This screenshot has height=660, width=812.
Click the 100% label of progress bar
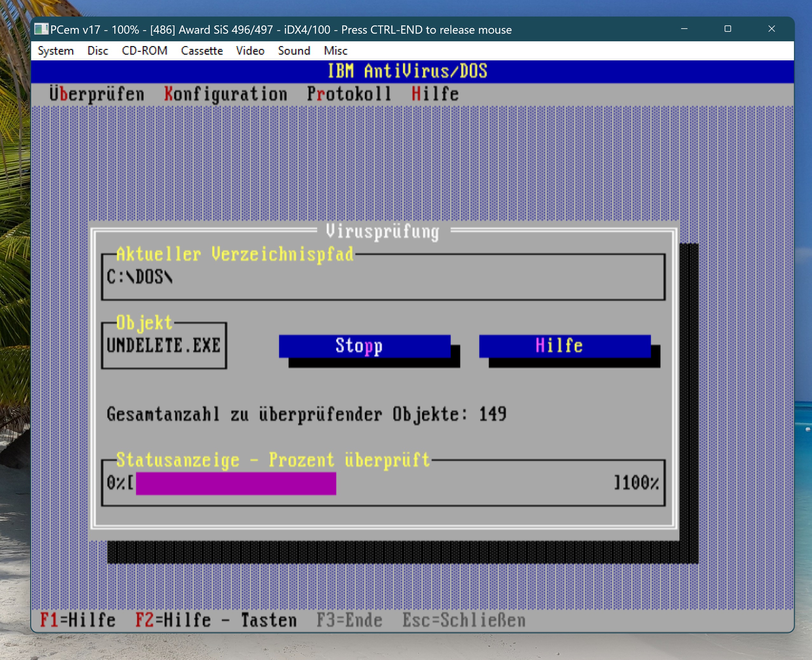click(641, 483)
